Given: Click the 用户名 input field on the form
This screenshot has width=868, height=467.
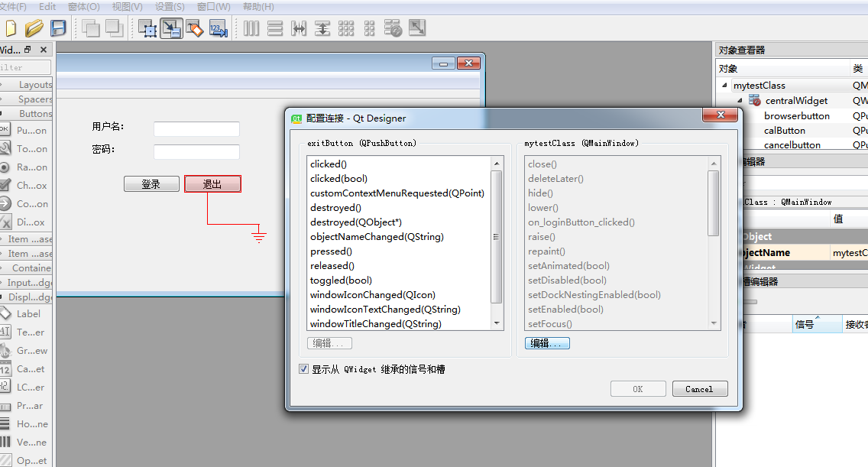Looking at the screenshot, I should pos(196,128).
